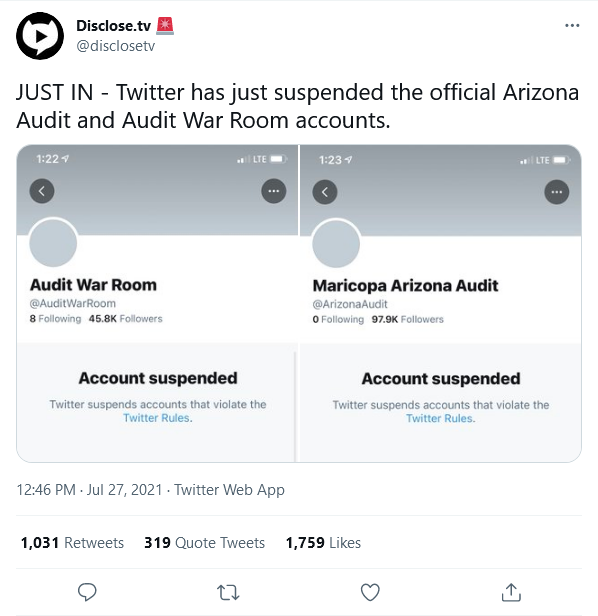The image size is (598, 616).
Task: Share the tweet via upload icon
Action: click(511, 592)
